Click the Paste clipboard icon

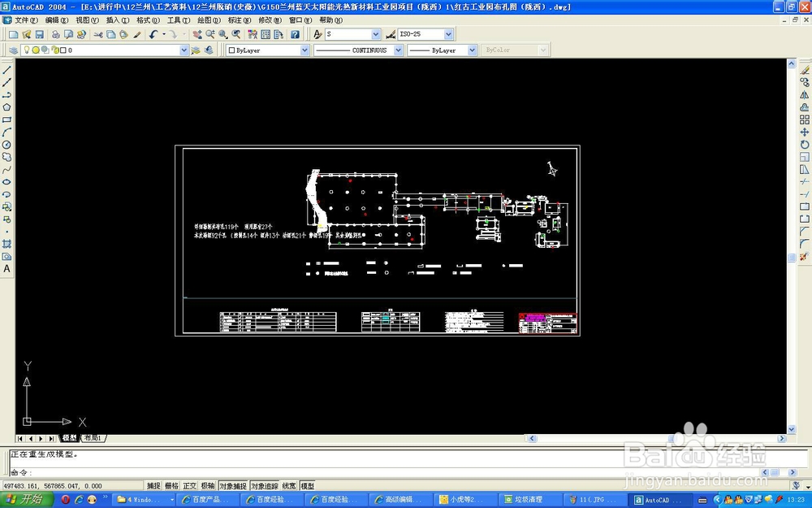[123, 34]
